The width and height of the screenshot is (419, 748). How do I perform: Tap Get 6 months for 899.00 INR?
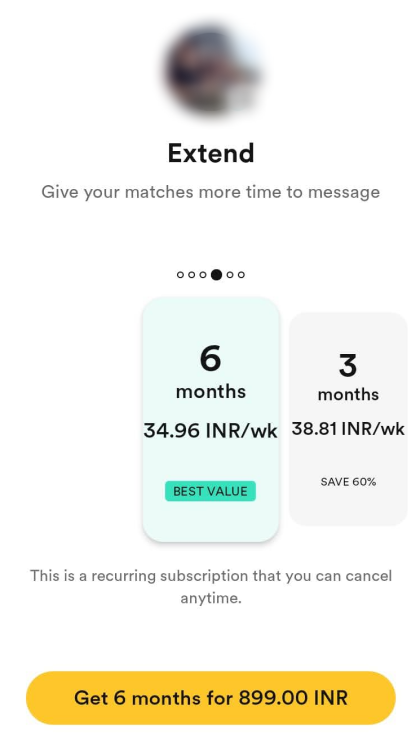pyautogui.click(x=210, y=698)
